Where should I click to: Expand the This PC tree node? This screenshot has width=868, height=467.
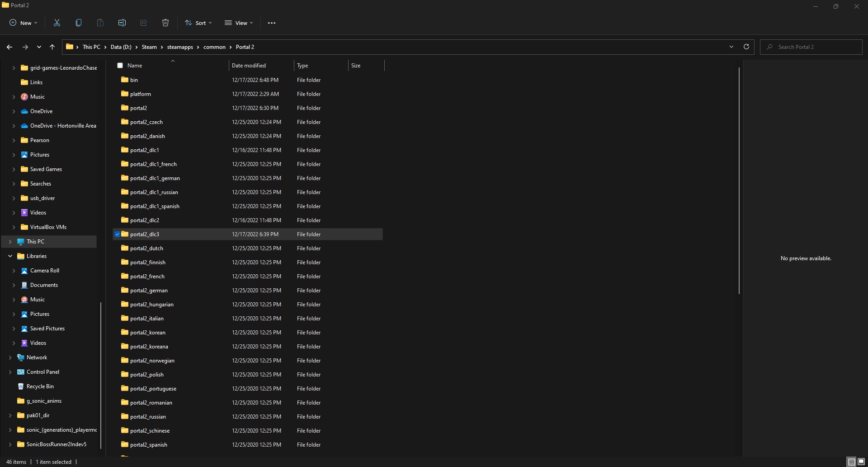click(10, 242)
